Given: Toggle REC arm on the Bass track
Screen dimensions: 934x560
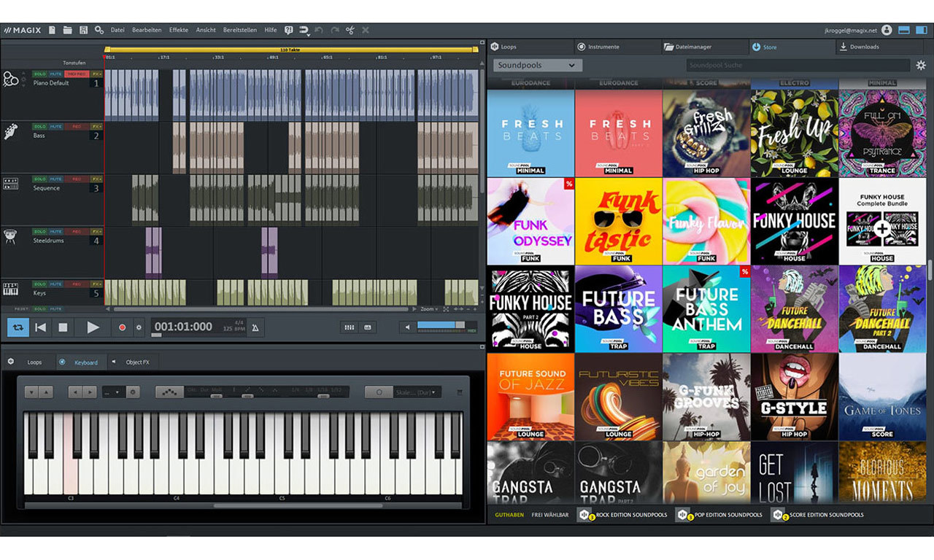Looking at the screenshot, I should pos(77,126).
